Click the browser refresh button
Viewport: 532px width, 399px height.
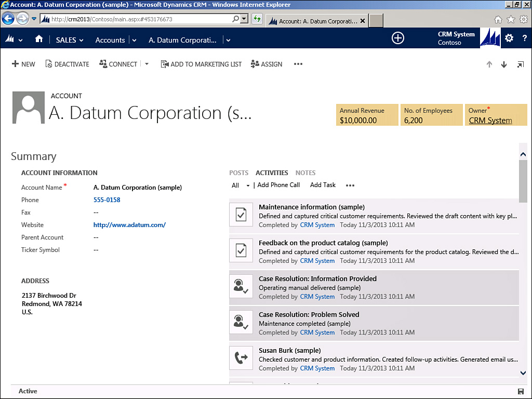tap(257, 19)
